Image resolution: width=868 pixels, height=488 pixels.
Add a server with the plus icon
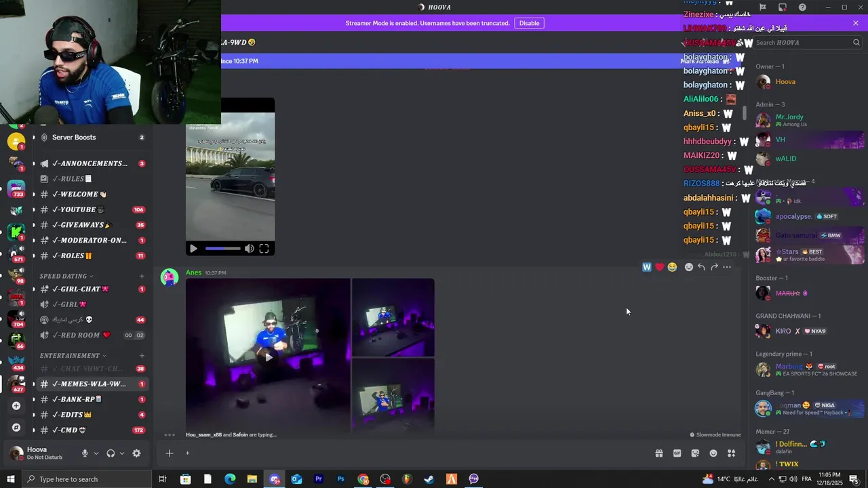pos(16,406)
